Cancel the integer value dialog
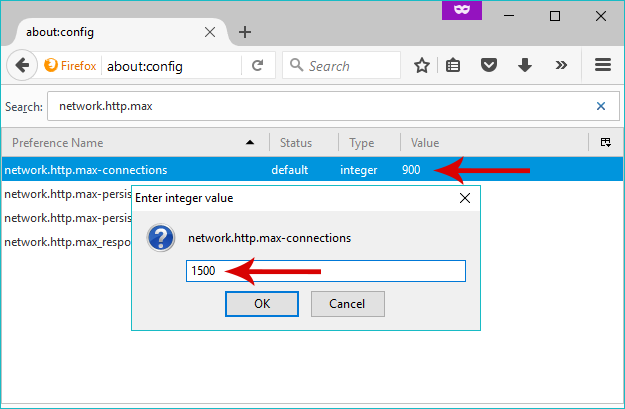Image resolution: width=625 pixels, height=409 pixels. pyautogui.click(x=348, y=304)
